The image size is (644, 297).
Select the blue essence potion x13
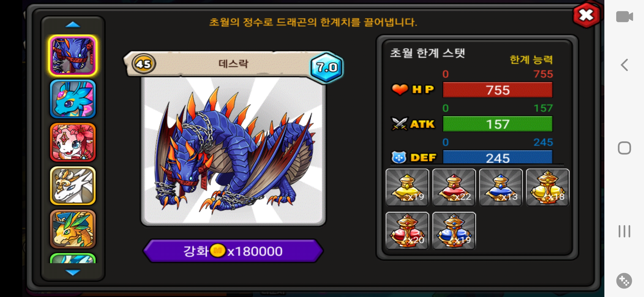point(501,187)
